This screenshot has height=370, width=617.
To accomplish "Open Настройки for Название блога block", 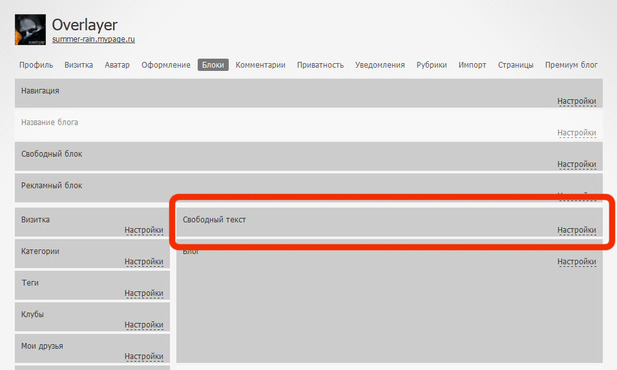I will [x=577, y=133].
